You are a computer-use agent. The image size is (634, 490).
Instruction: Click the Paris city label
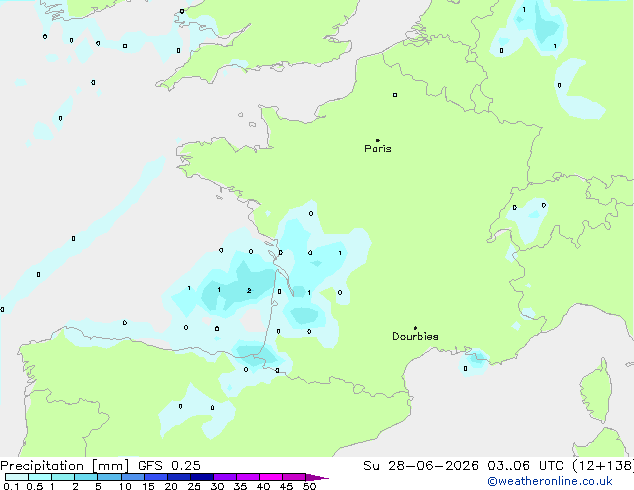[x=378, y=149]
